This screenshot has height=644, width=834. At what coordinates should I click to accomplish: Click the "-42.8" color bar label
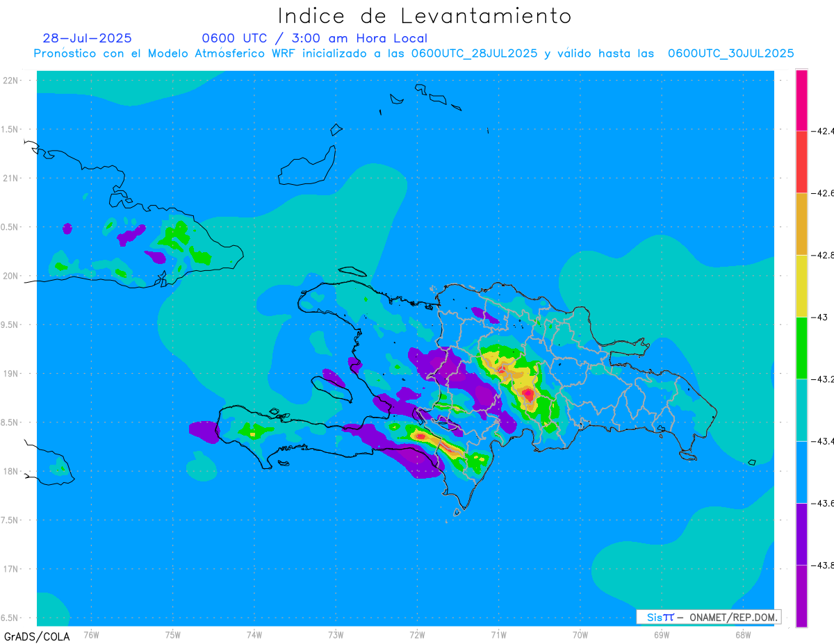823,255
